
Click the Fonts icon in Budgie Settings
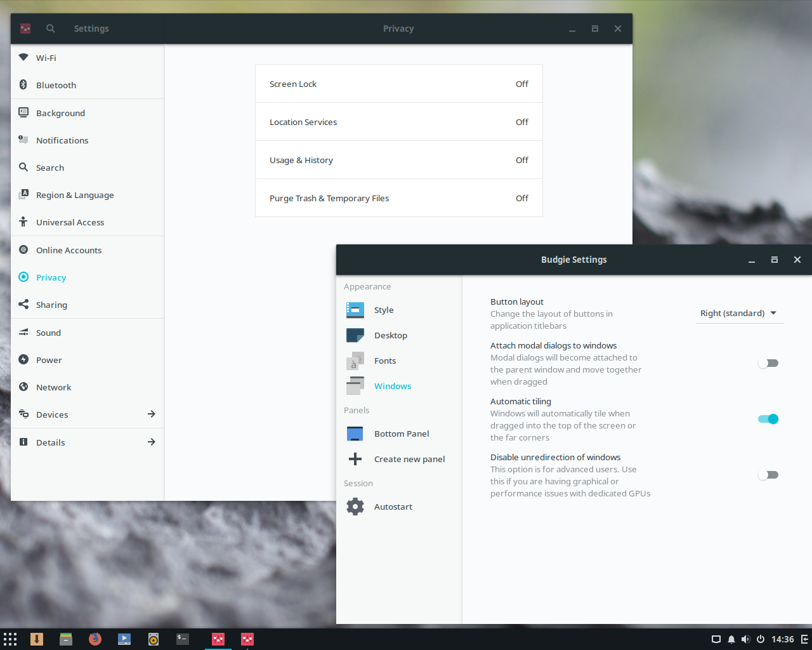[x=355, y=361]
